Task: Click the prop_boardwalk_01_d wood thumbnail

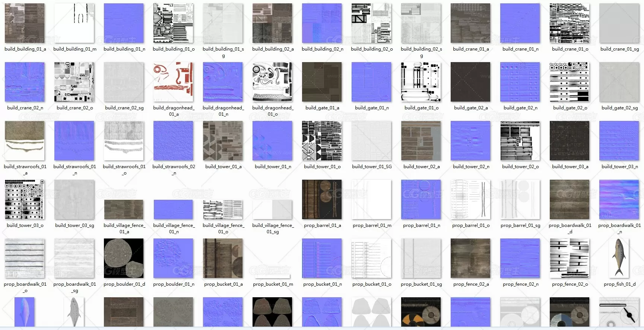Action: (x=570, y=199)
